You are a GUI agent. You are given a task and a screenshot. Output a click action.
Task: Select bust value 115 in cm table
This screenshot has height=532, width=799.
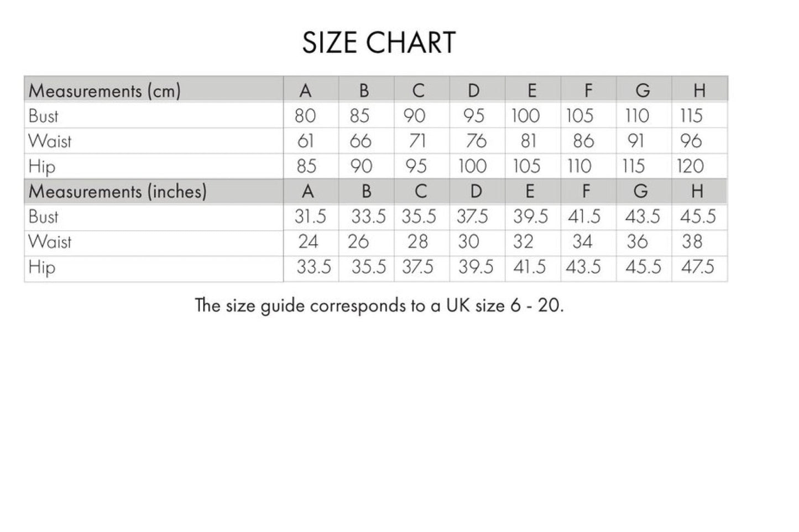pos(691,116)
